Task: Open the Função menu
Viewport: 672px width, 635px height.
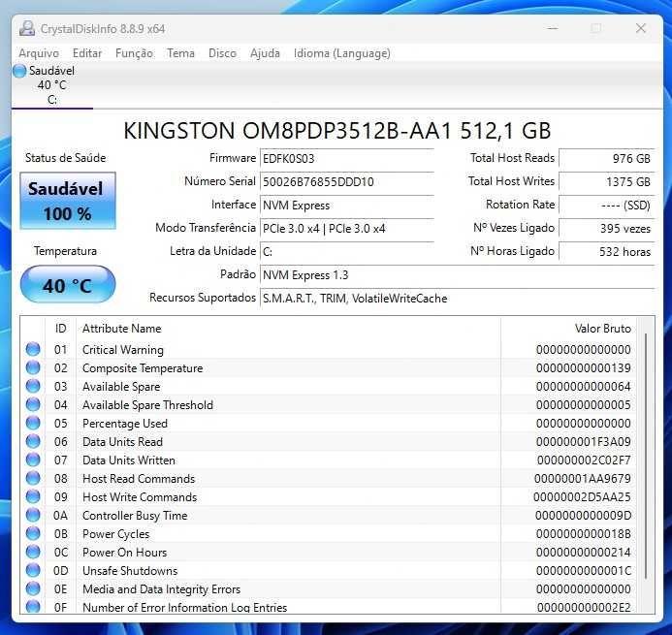Action: click(x=134, y=53)
